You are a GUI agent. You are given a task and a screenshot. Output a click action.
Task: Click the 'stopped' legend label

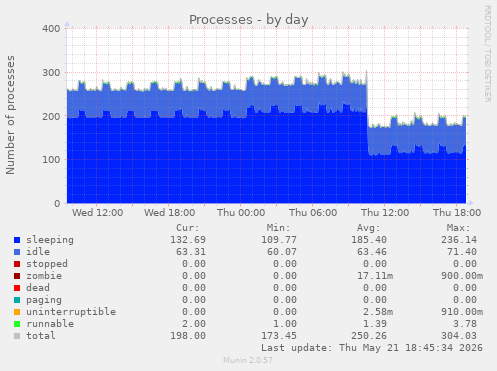coord(47,264)
